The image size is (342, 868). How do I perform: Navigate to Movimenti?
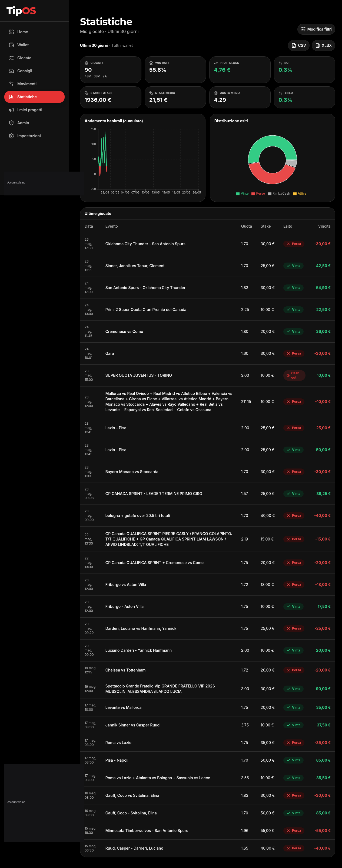point(34,84)
